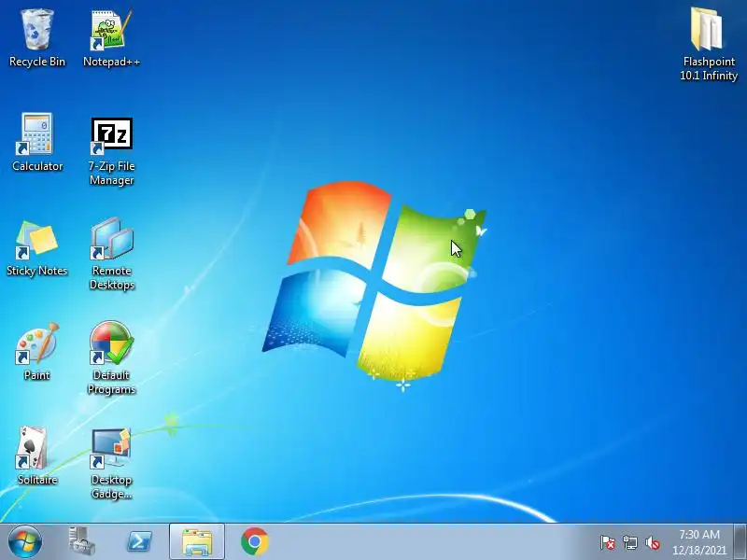Open Windows Explorer from the taskbar

[x=197, y=542]
